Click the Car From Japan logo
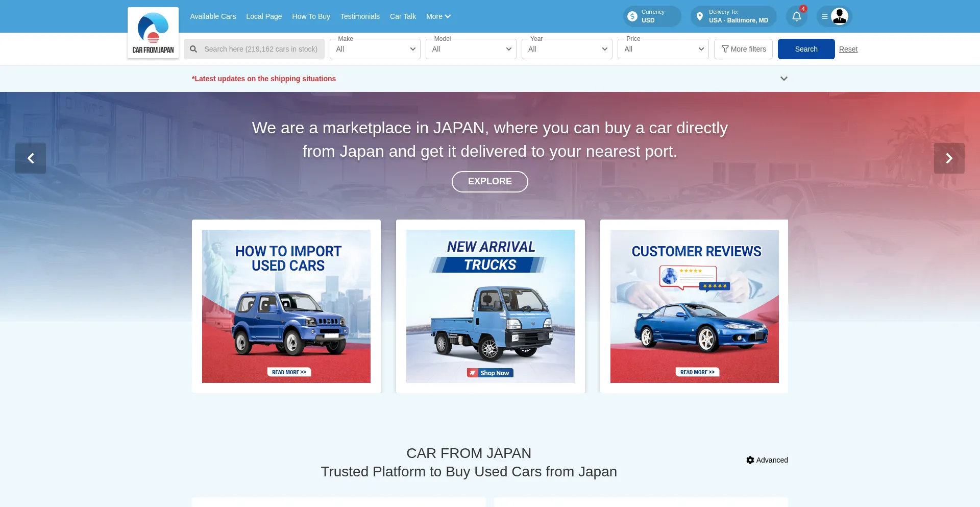 (x=153, y=33)
